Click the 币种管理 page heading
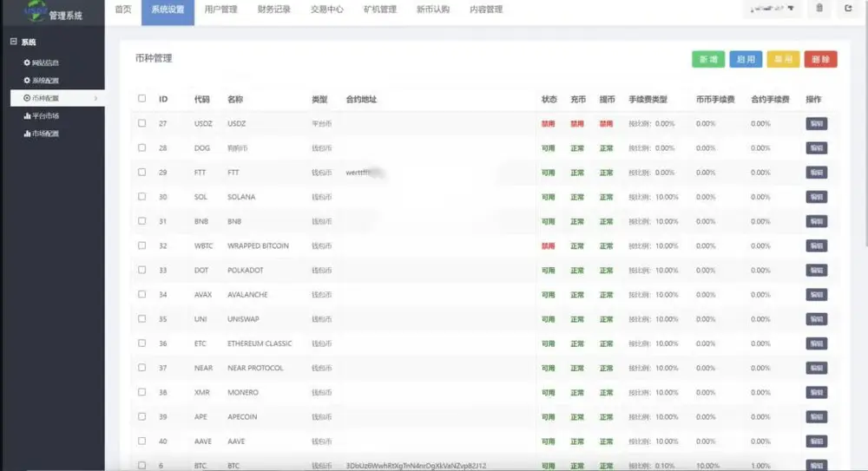The height and width of the screenshot is (471, 868). 154,58
